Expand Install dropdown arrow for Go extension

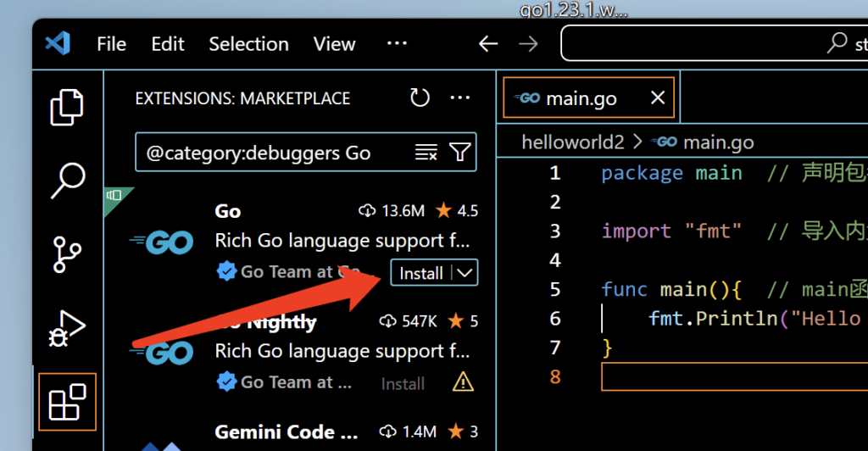click(465, 273)
